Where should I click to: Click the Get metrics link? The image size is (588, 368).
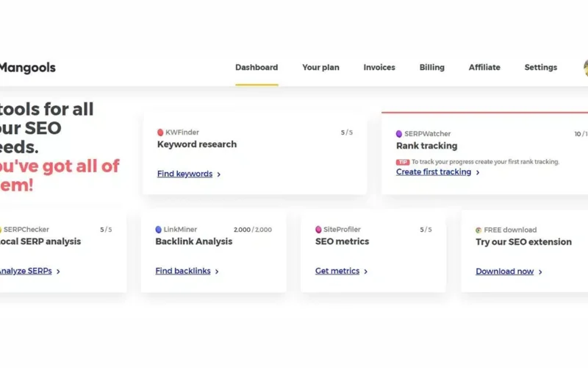pyautogui.click(x=337, y=271)
